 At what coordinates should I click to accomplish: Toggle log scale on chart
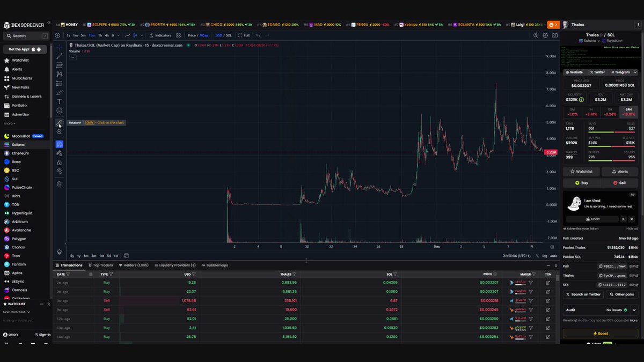click(545, 256)
